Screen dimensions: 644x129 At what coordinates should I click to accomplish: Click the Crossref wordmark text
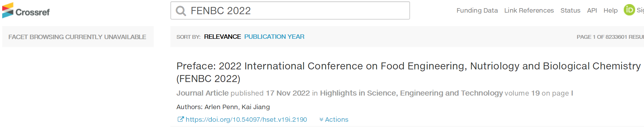click(33, 12)
